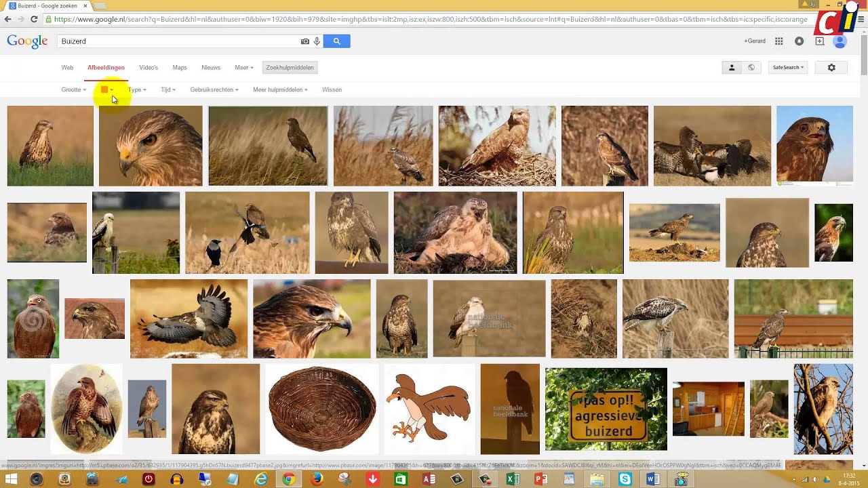Show personal results (person toggle)
The height and width of the screenshot is (488, 868).
732,68
